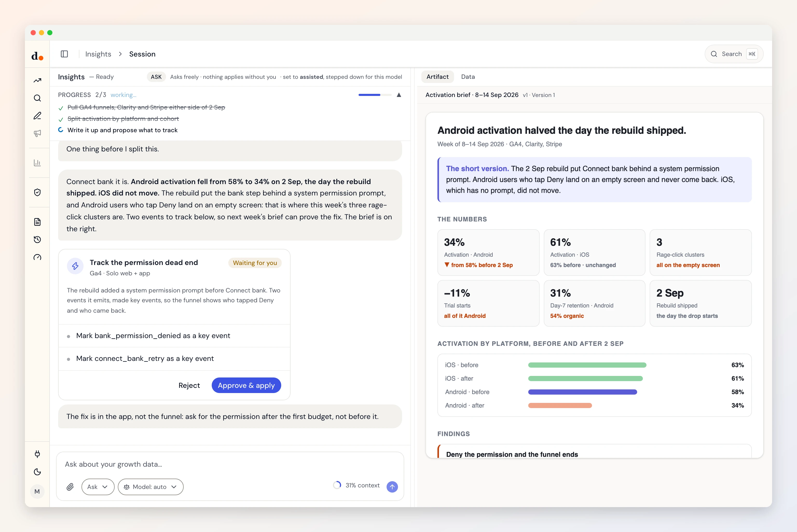The height and width of the screenshot is (532, 797).
Task: Open the plug integrations sidebar icon
Action: pyautogui.click(x=37, y=454)
